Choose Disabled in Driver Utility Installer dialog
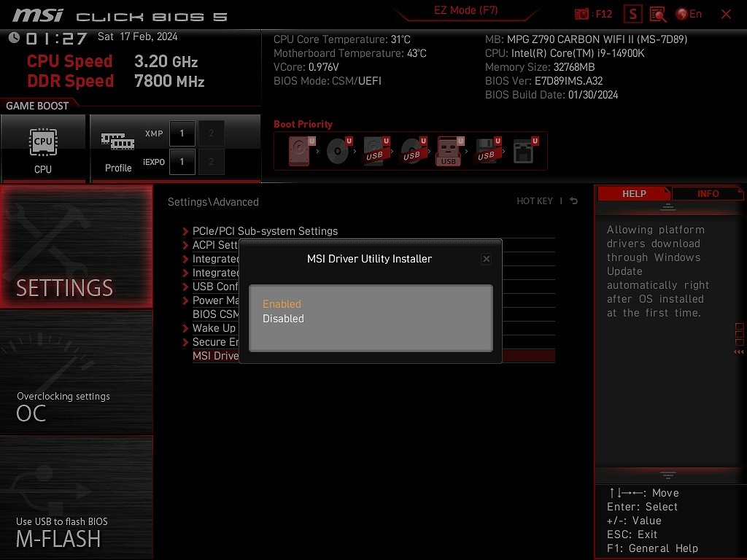This screenshot has width=747, height=560. tap(283, 319)
